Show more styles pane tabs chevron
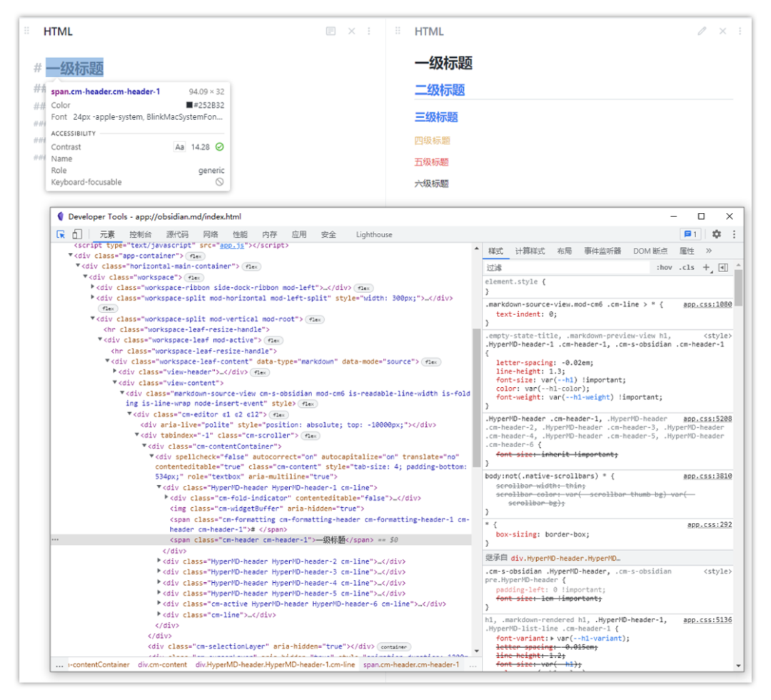Screen dimensions: 771x700 (x=709, y=251)
